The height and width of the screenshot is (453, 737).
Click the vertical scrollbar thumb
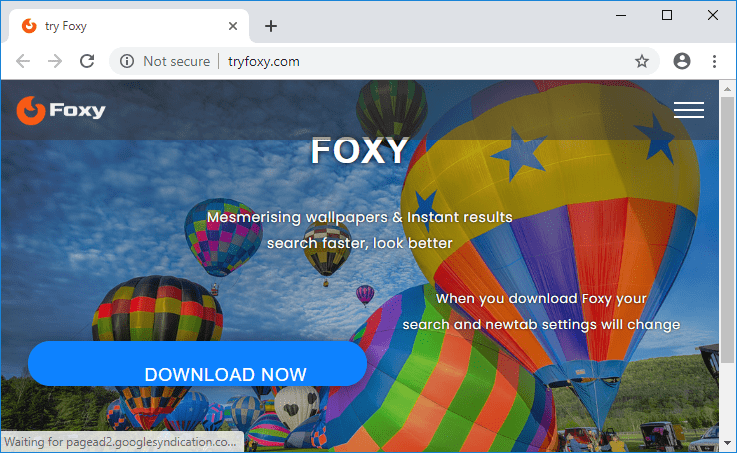tap(727, 230)
